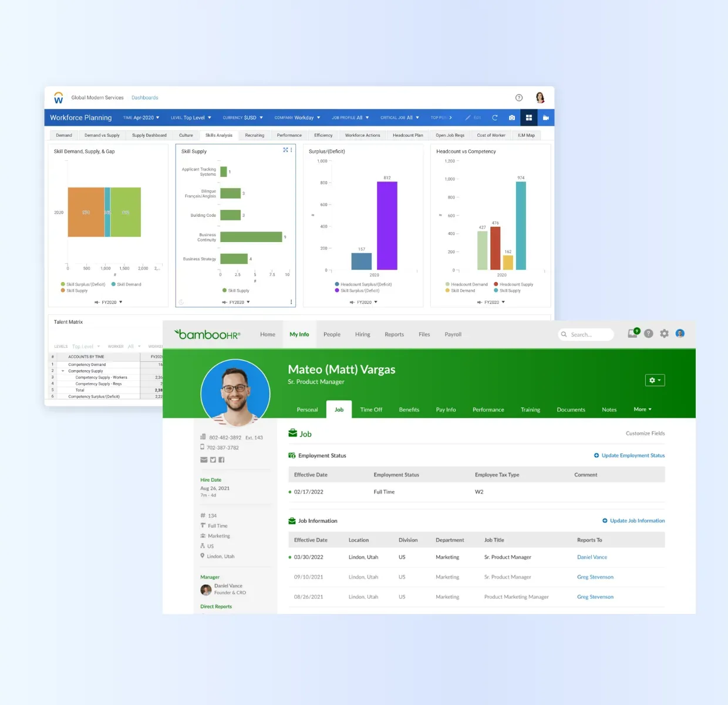
Task: Click email envelope icon under phone numbers
Action: [204, 459]
